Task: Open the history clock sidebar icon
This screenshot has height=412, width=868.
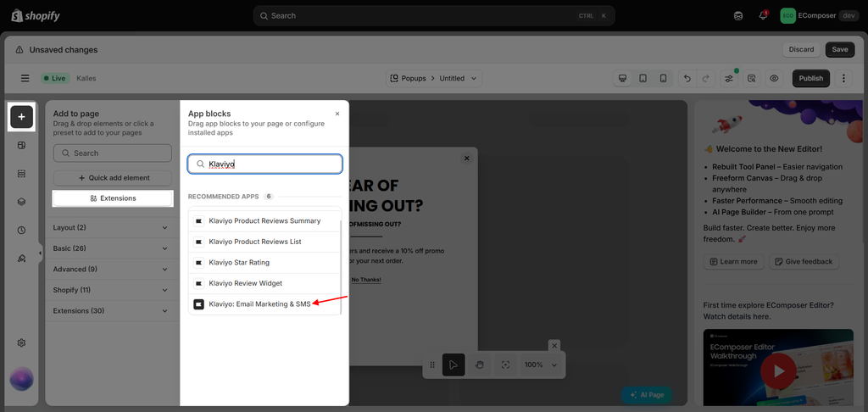Action: (21, 230)
